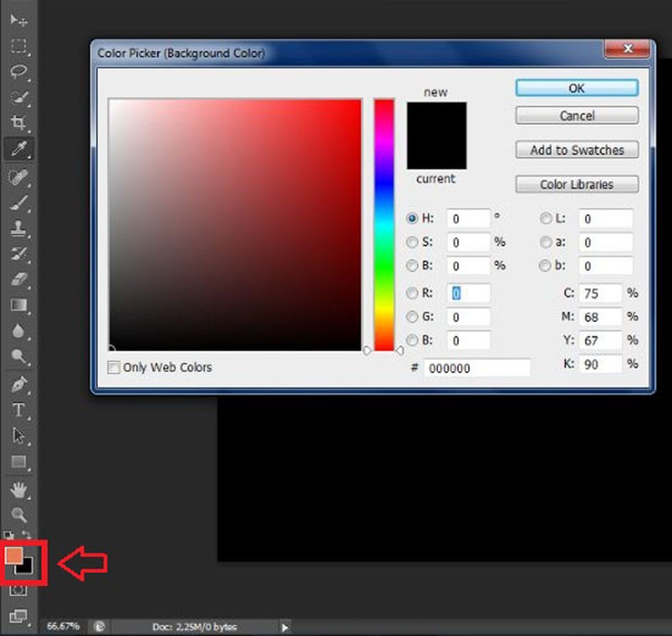Click Add to Swatches button

(x=577, y=150)
